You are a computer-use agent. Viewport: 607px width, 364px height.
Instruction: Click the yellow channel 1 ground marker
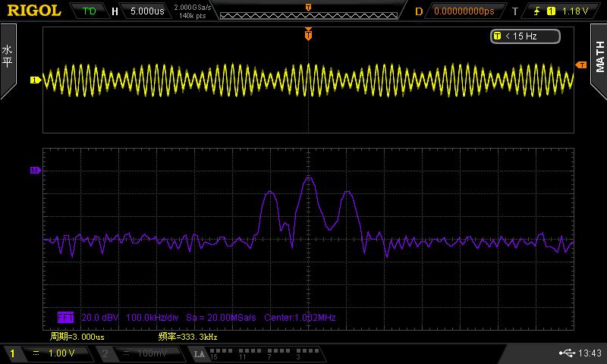pos(34,80)
